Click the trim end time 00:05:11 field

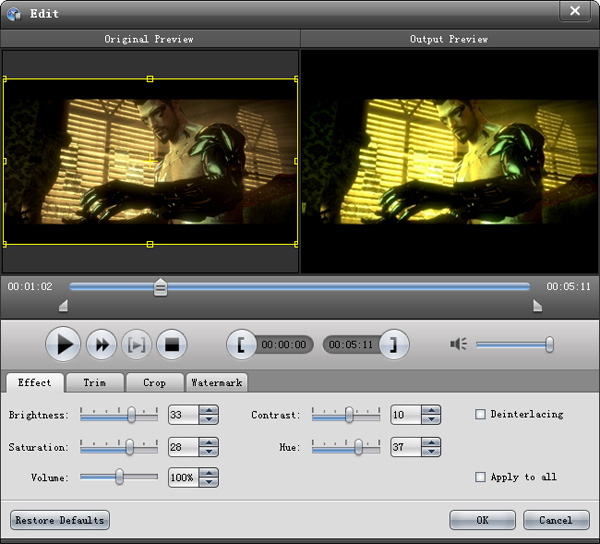[351, 345]
